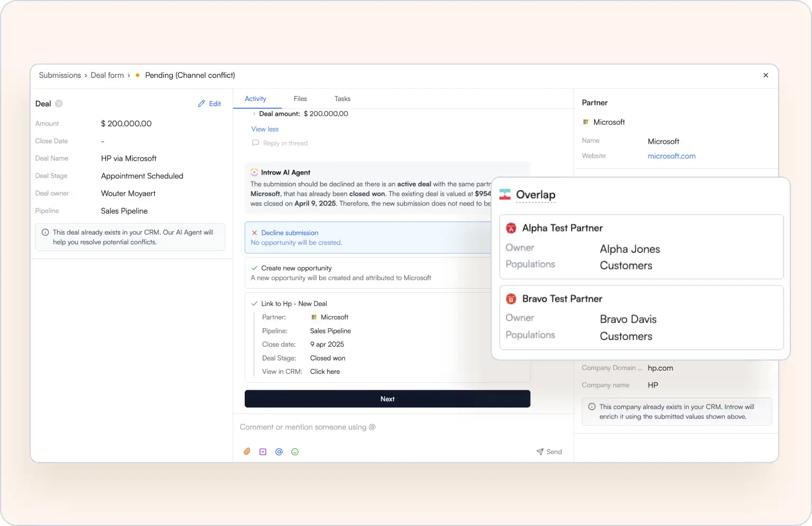Click the Next button

coord(387,399)
